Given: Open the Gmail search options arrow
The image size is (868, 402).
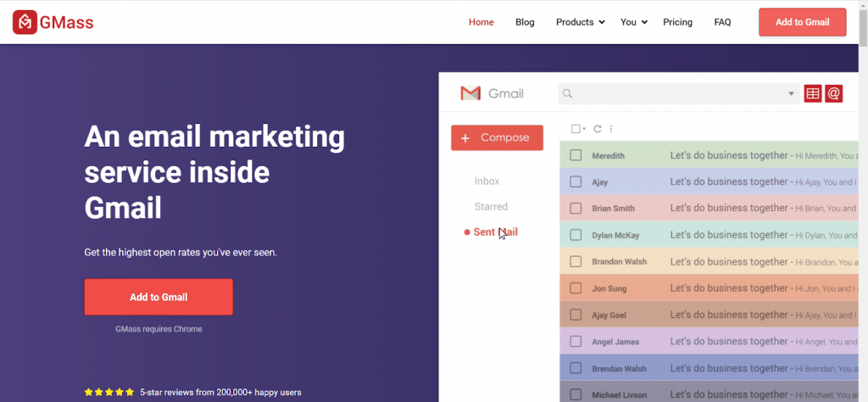Looking at the screenshot, I should point(791,93).
